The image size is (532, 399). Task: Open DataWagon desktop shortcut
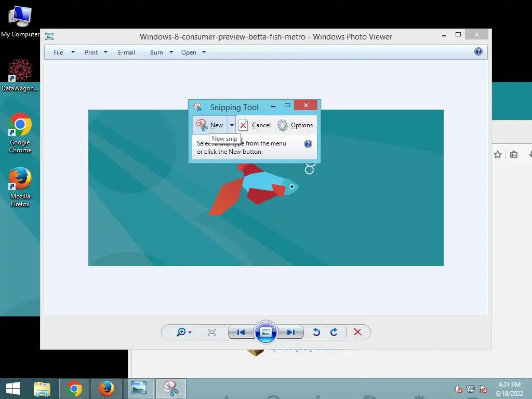[x=20, y=75]
